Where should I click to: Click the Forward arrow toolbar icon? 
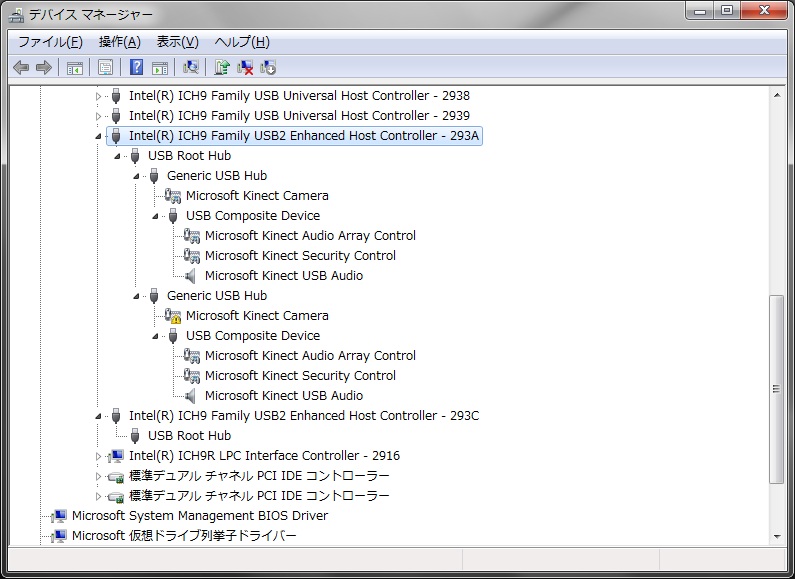(x=43, y=67)
